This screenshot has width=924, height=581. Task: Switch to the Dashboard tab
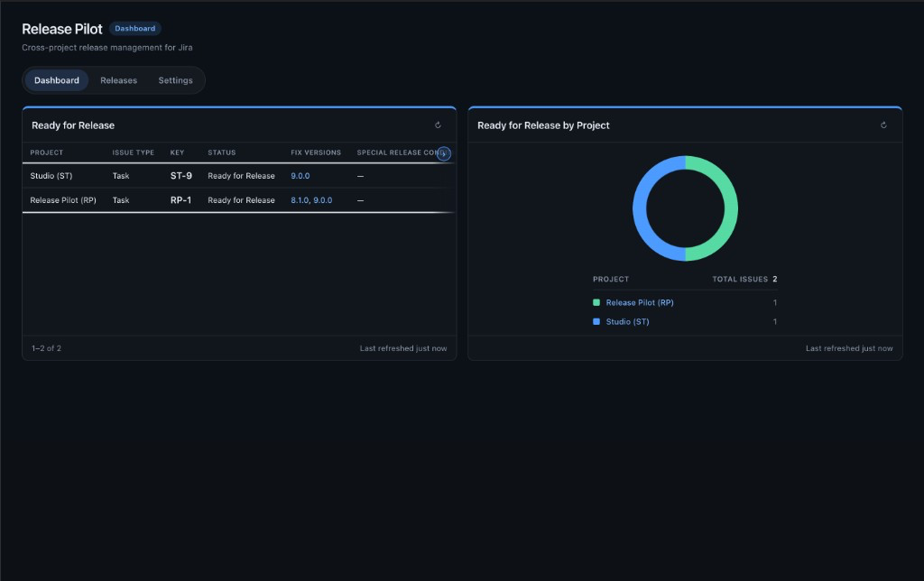click(57, 80)
